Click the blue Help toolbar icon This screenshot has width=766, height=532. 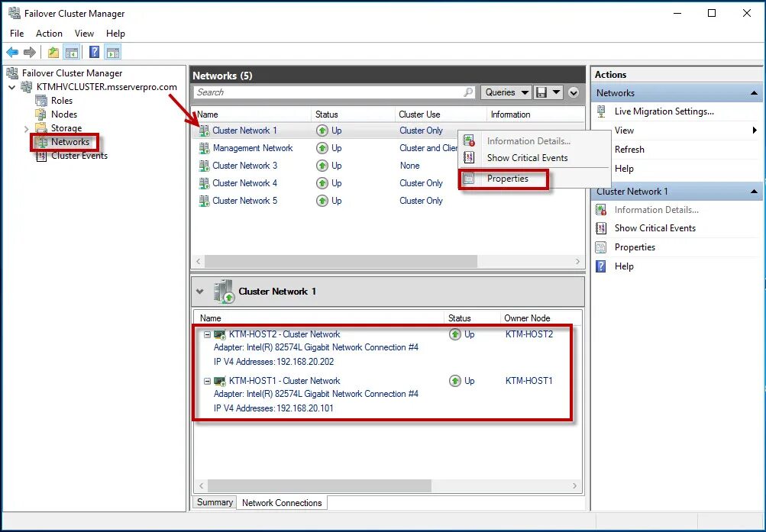(x=94, y=52)
